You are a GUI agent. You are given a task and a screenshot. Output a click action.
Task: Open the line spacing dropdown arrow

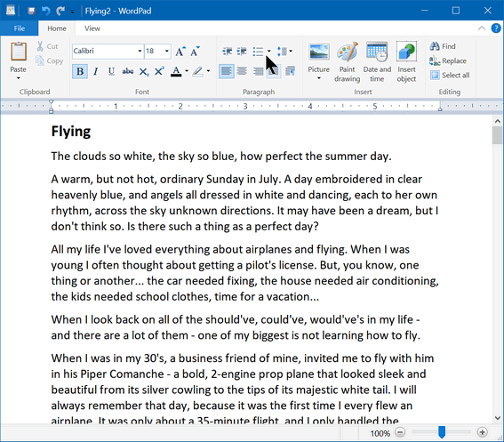[x=291, y=52]
